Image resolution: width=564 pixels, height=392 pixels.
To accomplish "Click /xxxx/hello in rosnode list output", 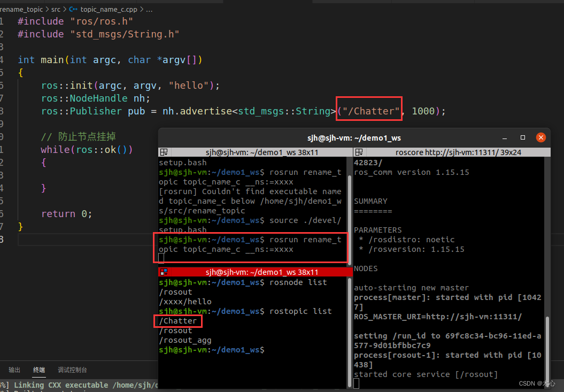I will (186, 302).
